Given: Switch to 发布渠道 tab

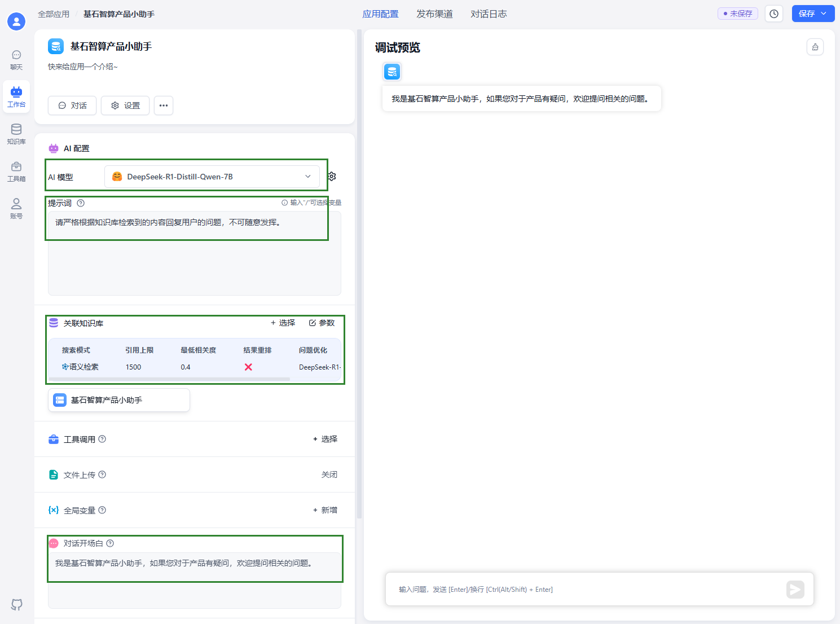Looking at the screenshot, I should (434, 14).
